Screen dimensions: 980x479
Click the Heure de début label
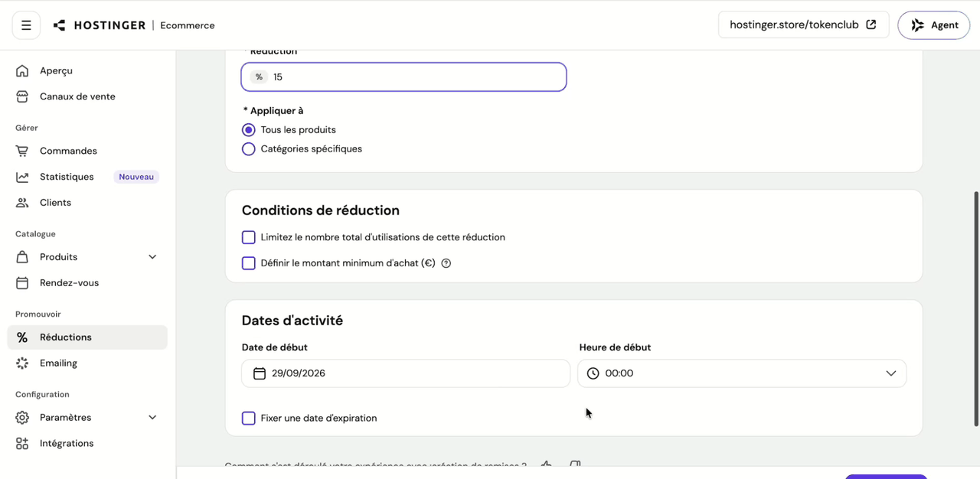tap(616, 347)
